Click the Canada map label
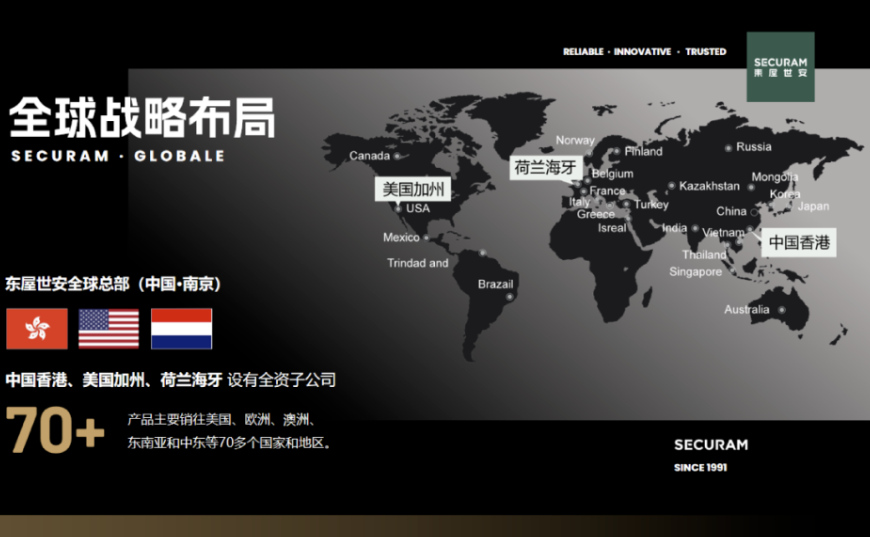Image resolution: width=870 pixels, height=537 pixels. 370,156
